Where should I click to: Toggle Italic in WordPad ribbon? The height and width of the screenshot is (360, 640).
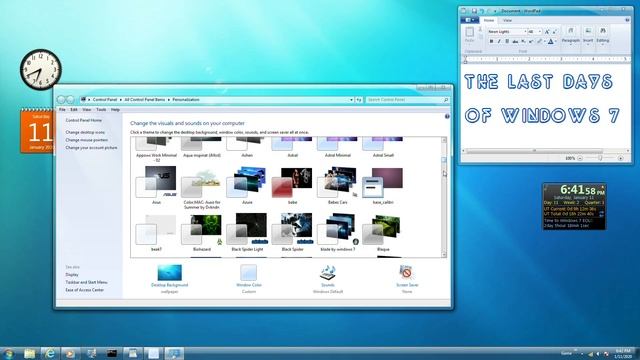tap(499, 41)
